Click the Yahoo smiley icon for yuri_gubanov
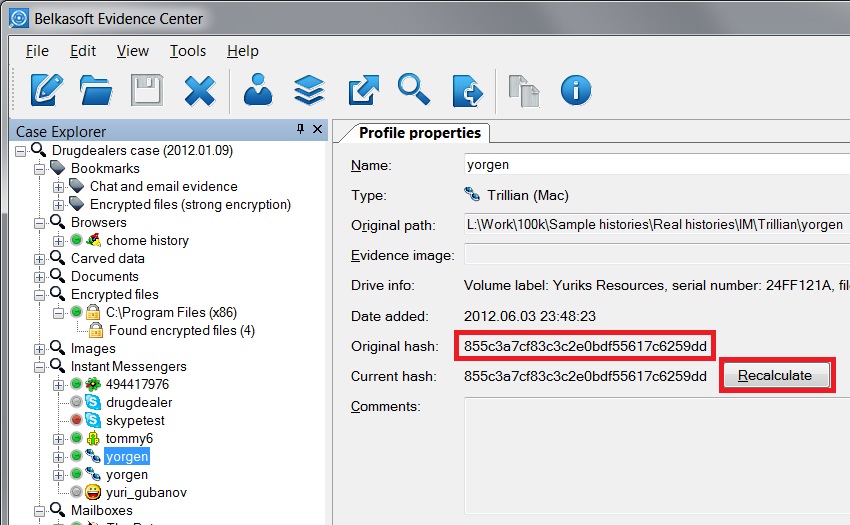 [x=93, y=492]
